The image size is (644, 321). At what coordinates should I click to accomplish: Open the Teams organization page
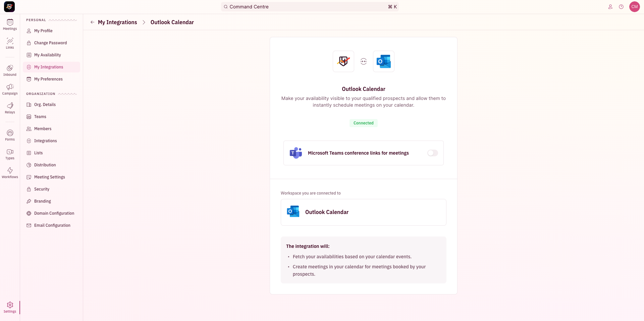tap(51, 117)
